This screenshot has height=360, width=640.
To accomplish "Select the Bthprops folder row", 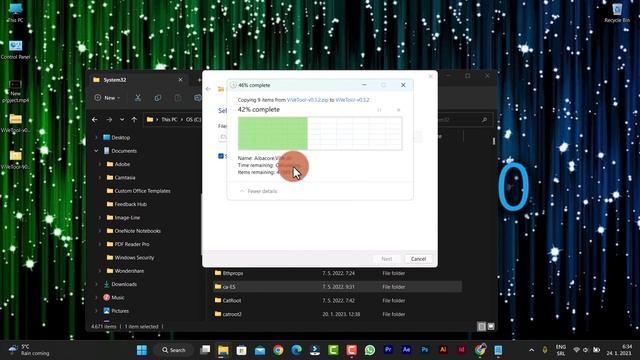I will click(337, 273).
